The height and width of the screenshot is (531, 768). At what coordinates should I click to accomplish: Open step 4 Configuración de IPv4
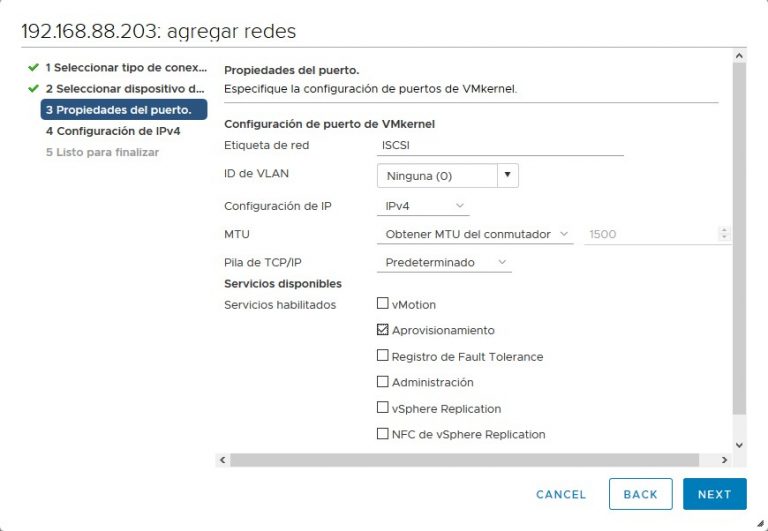[113, 131]
